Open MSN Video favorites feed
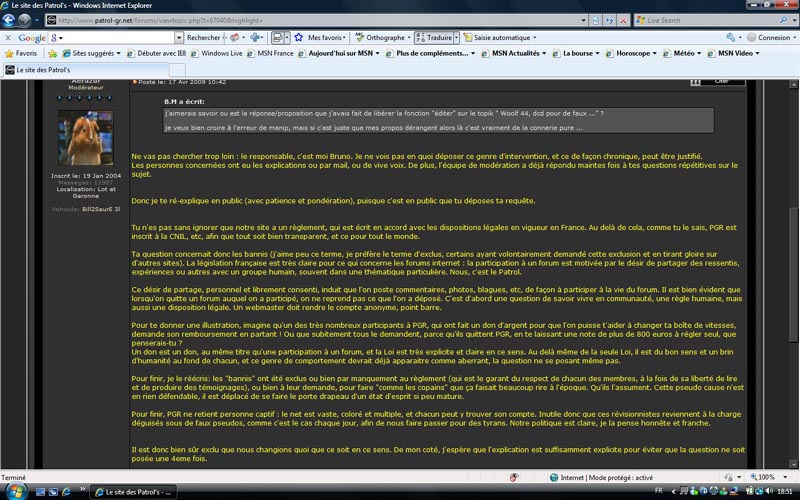Screen dimensions: 800x500 pos(734,53)
